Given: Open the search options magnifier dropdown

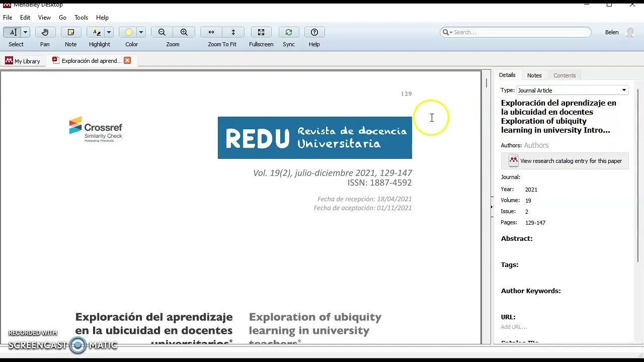Looking at the screenshot, I should pos(447,32).
